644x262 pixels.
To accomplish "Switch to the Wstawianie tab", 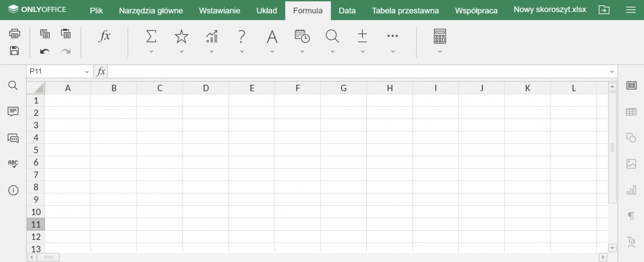I will (x=219, y=10).
